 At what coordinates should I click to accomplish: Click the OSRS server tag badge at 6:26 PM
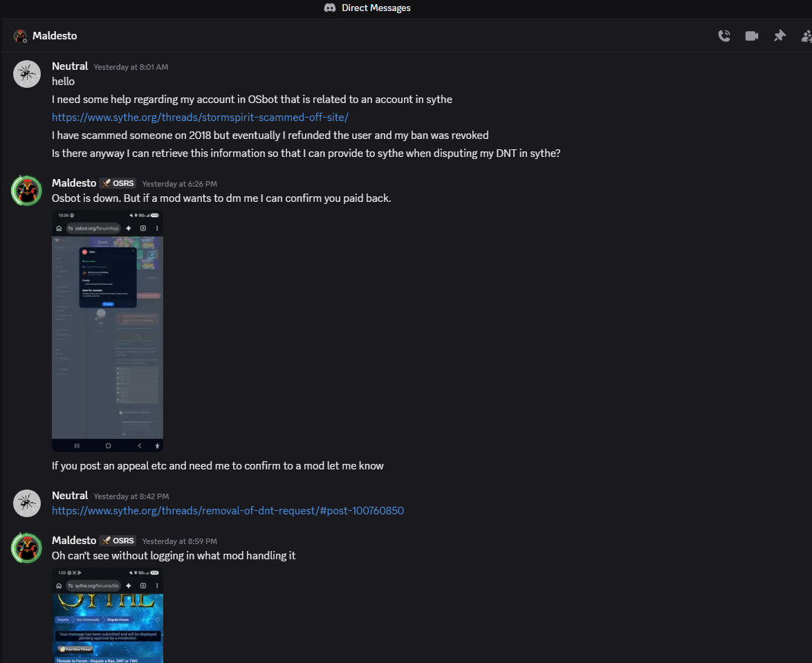click(118, 183)
